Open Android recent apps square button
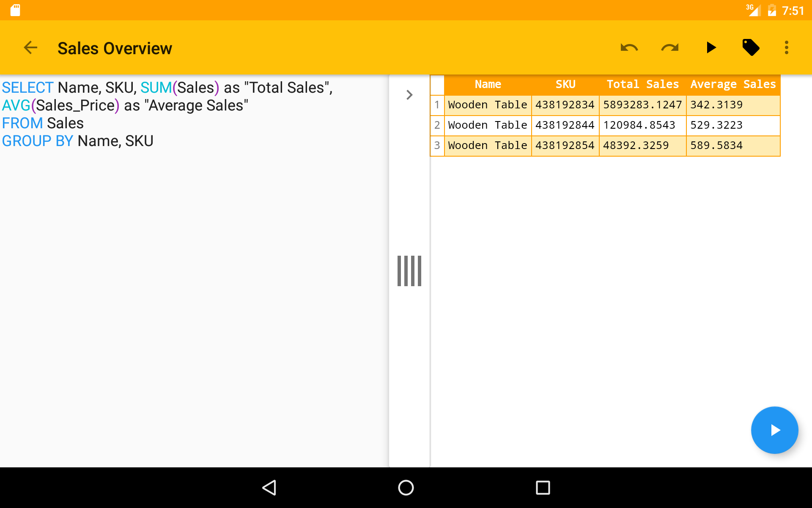The height and width of the screenshot is (508, 812). 543,488
